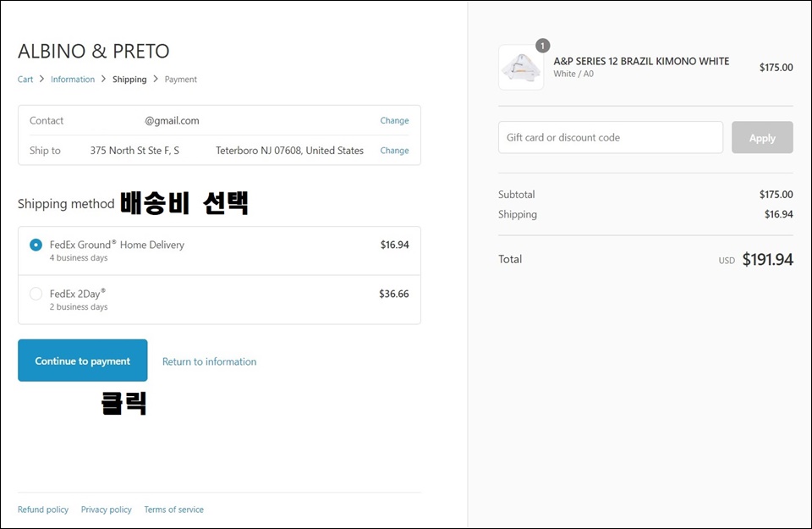812x529 pixels.
Task: Click the Teterboro NJ 07608 address text
Action: [x=289, y=151]
